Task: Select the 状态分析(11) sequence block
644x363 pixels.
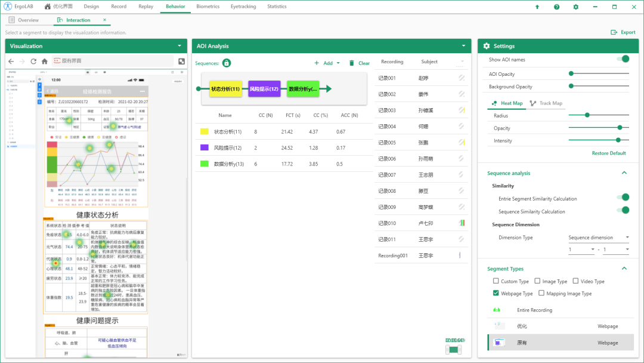Action: (x=225, y=89)
